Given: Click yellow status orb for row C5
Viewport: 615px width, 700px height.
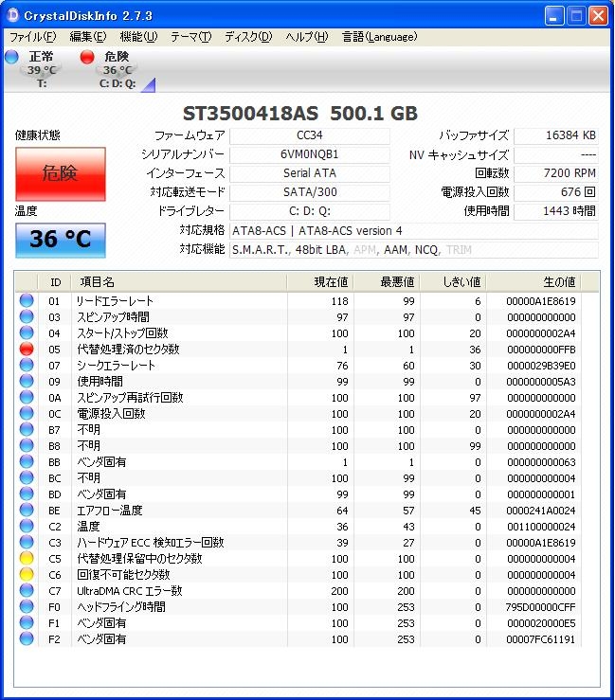Looking at the screenshot, I should pyautogui.click(x=27, y=558).
